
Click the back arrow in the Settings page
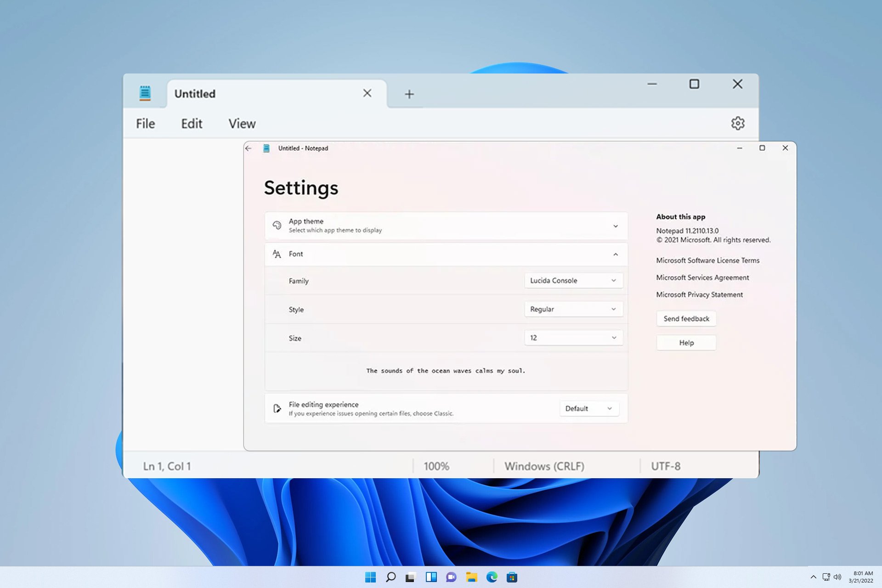coord(249,148)
